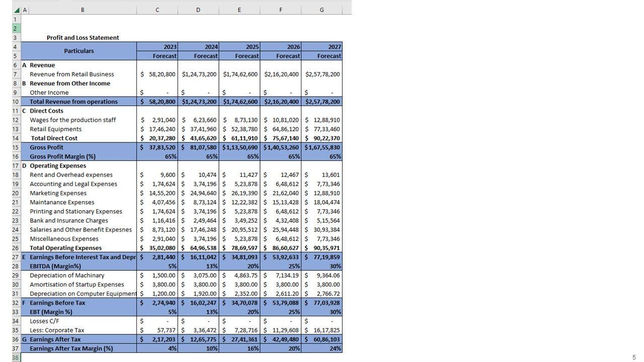Click the 2023 year header cell
This screenshot has height=362, width=644.
tap(157, 47)
